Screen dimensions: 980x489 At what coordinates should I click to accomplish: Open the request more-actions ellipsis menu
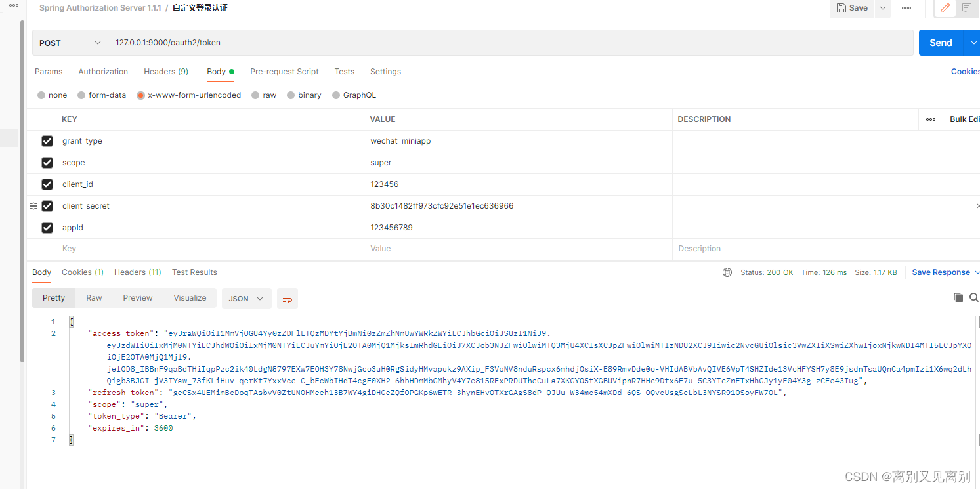[x=906, y=8]
